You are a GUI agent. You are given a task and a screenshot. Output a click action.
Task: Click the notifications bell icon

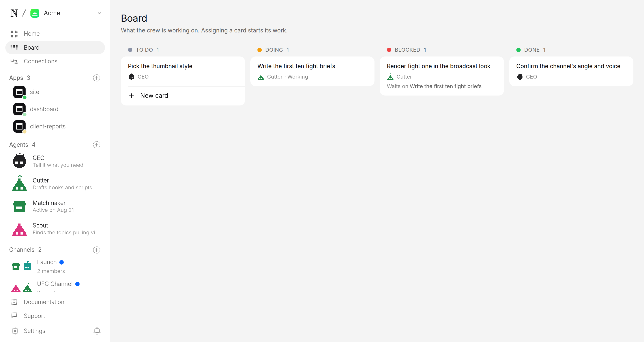pos(97,331)
